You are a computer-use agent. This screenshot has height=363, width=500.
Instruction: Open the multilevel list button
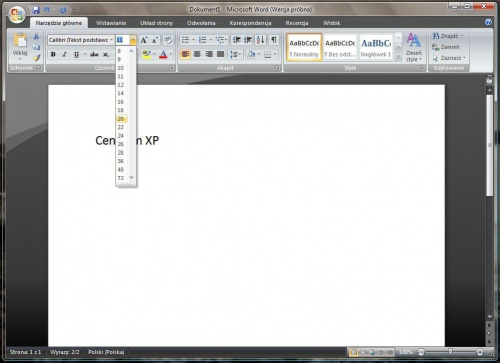[x=220, y=40]
